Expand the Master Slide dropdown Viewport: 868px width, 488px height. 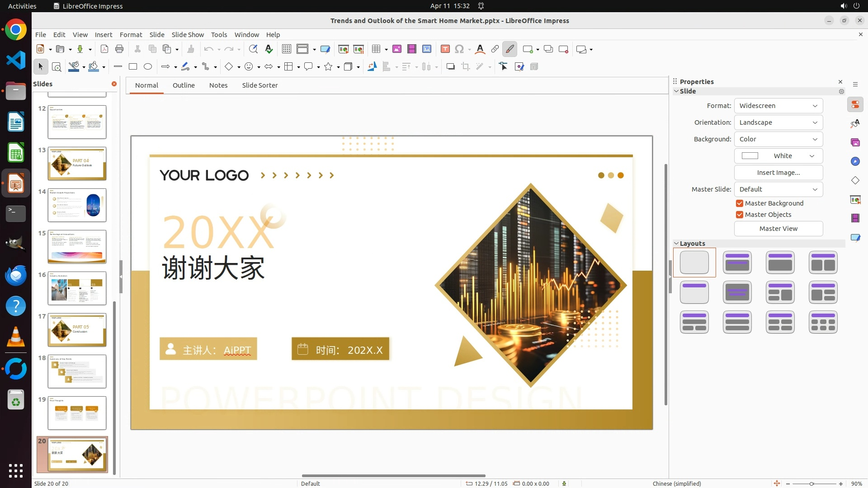(778, 189)
